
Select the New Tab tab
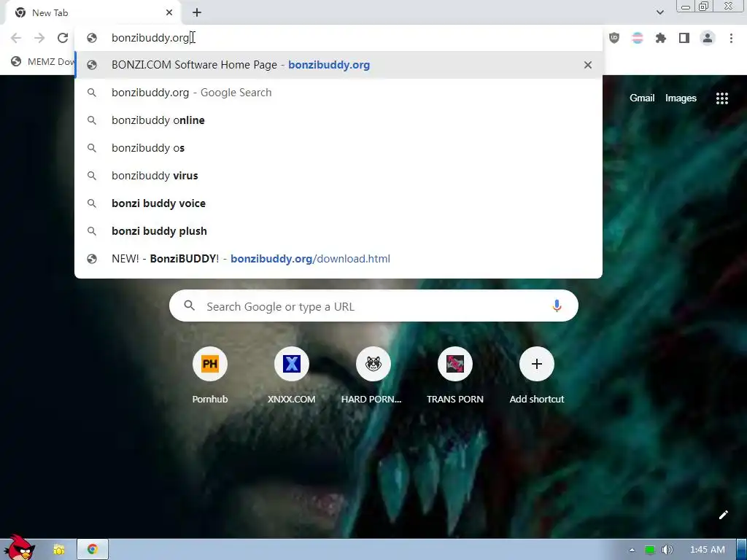(93, 13)
